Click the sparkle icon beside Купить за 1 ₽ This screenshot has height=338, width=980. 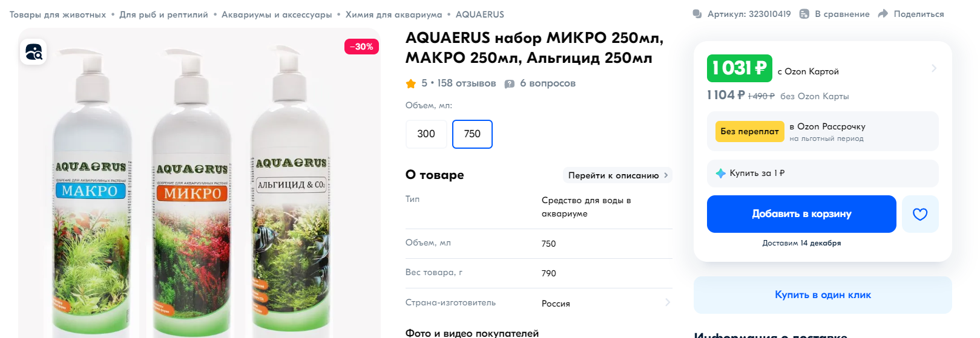click(720, 174)
